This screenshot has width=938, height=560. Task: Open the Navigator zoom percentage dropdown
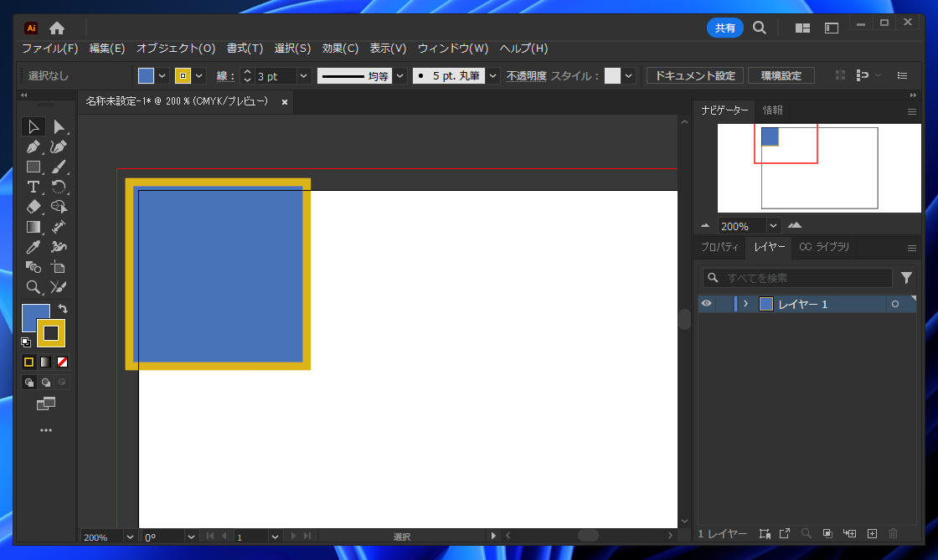[773, 226]
